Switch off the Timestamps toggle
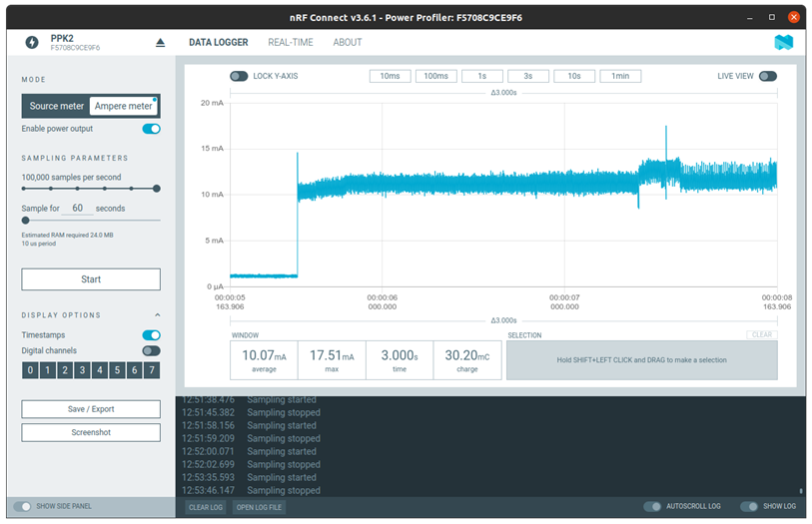The image size is (812, 524). tap(151, 335)
